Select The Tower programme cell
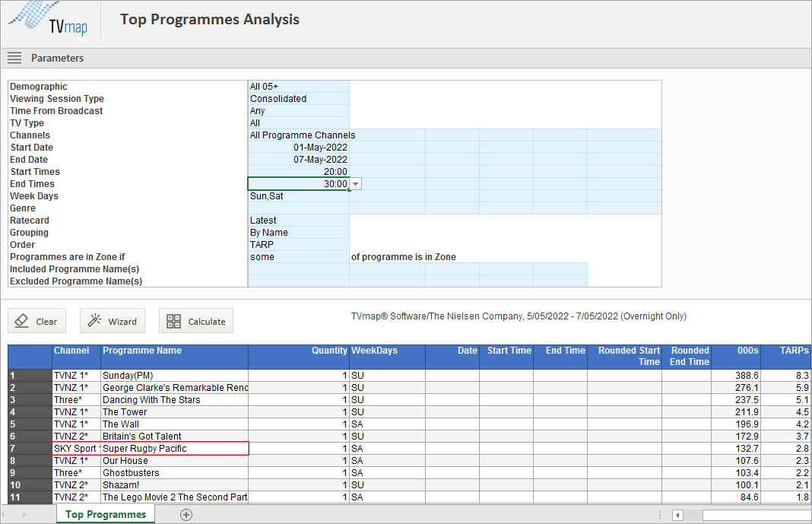812x524 pixels. point(175,412)
